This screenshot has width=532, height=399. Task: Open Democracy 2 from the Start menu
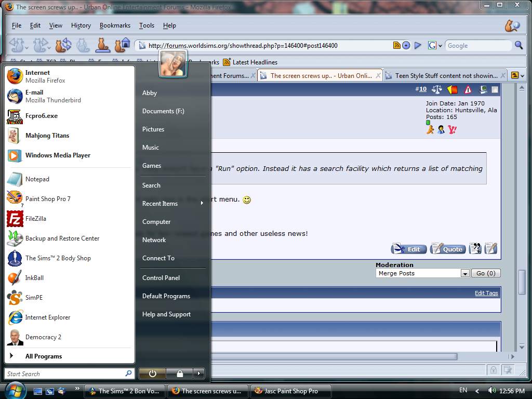69,337
